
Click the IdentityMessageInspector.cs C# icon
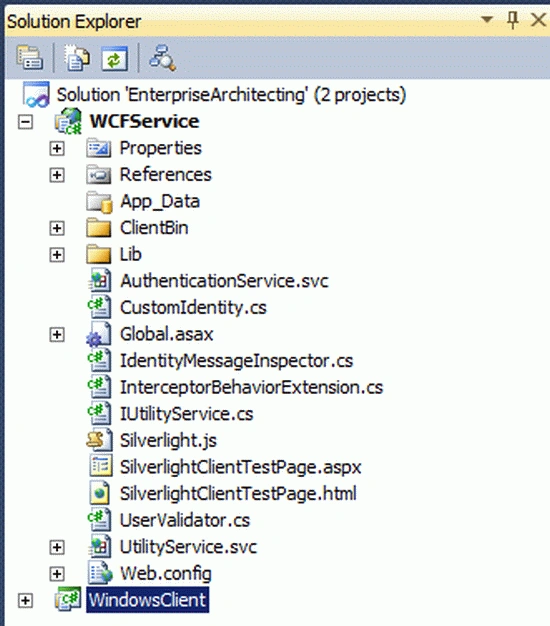click(x=99, y=360)
